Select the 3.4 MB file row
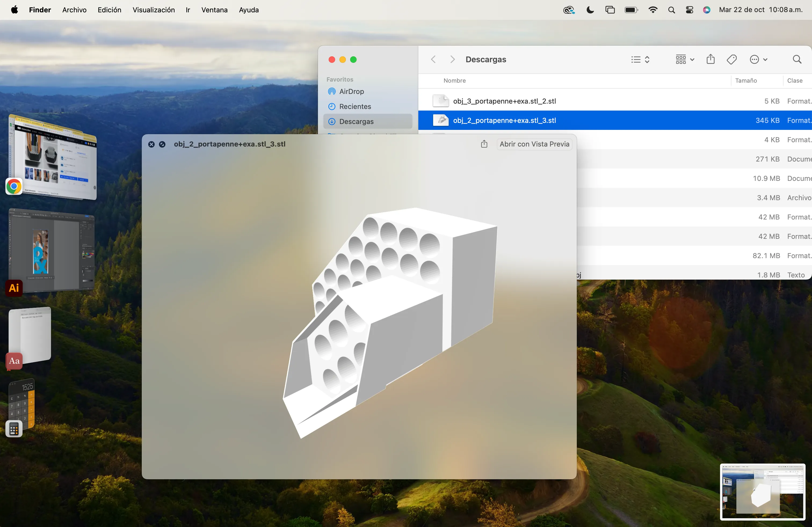This screenshot has width=812, height=527. [694, 198]
